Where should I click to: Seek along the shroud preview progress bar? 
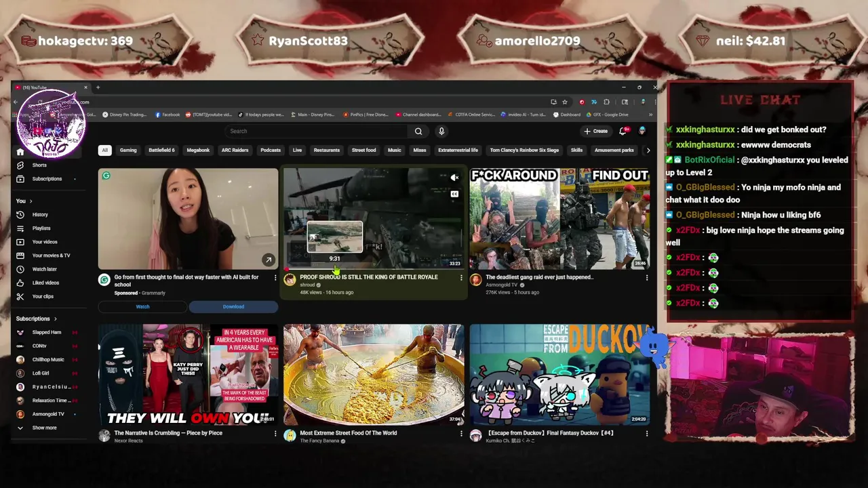point(374,269)
